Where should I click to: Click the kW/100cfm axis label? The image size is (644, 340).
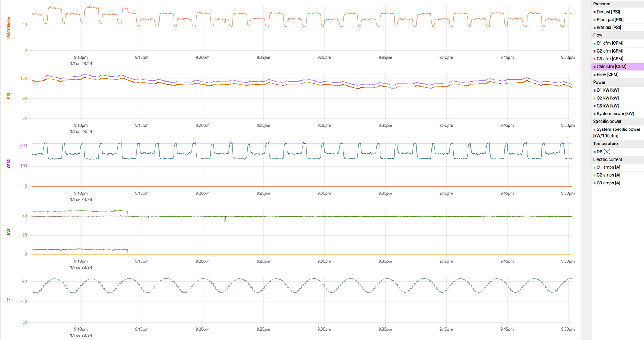(x=9, y=28)
